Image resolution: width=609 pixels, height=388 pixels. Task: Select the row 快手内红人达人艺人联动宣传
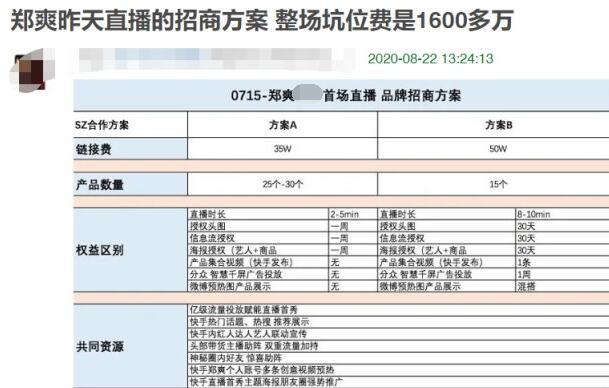pyautogui.click(x=398, y=334)
